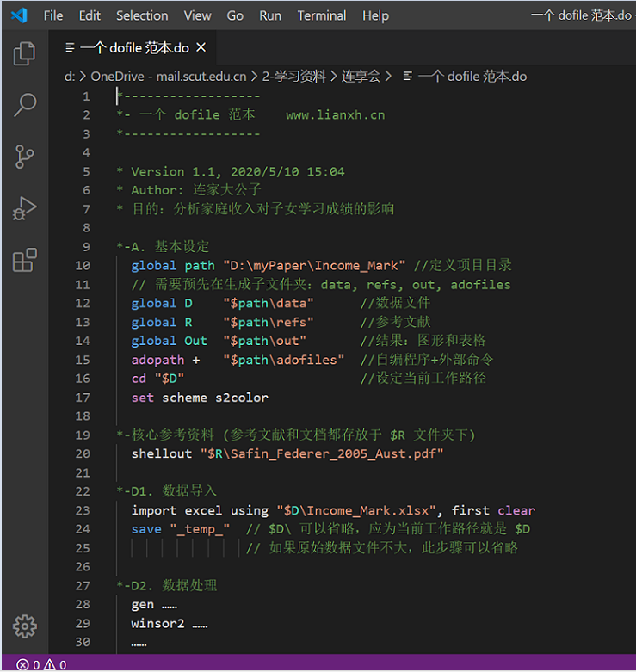Viewport: 636px width, 672px height.
Task: Click the 2-学习资料 breadcrumb segment
Action: click(294, 77)
